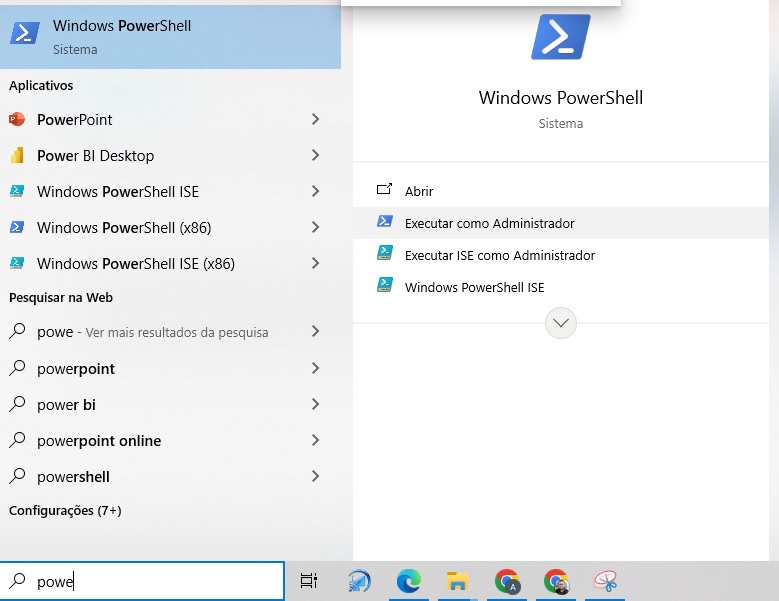Expand the 'powe' web result chevron
The width and height of the screenshot is (779, 601).
point(315,331)
